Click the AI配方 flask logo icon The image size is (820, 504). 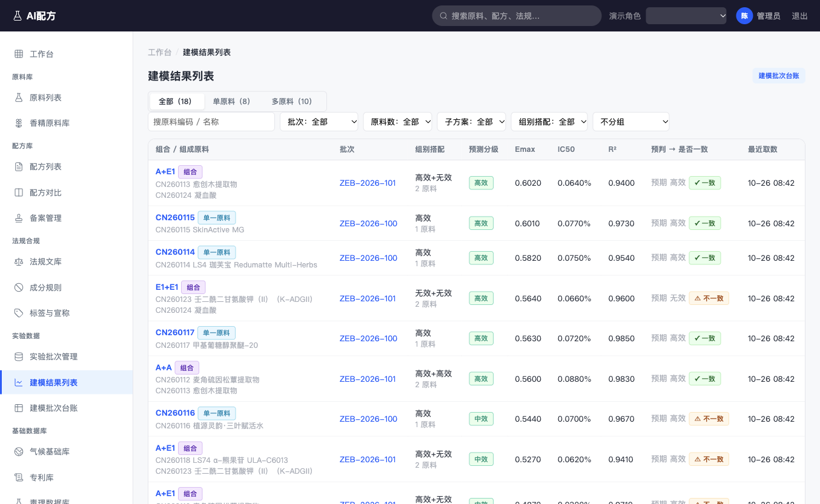pyautogui.click(x=17, y=16)
